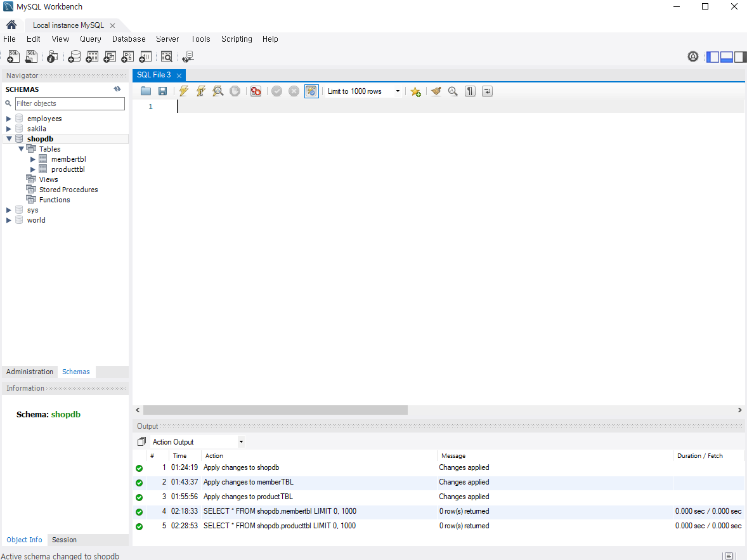
Task: Refresh schemas list icon
Action: point(117,89)
